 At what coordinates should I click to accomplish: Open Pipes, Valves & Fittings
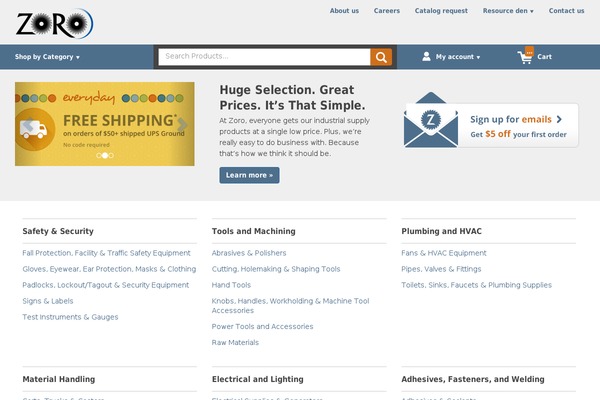pyautogui.click(x=441, y=269)
